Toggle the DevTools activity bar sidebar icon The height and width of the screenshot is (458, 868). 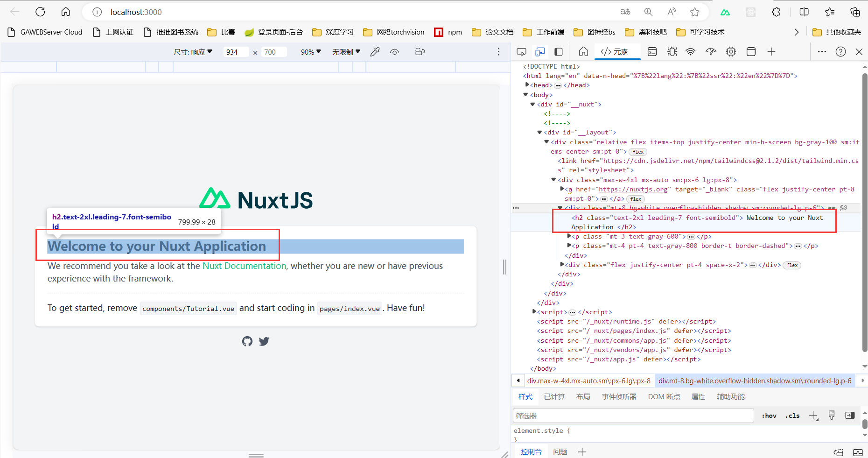(x=558, y=52)
